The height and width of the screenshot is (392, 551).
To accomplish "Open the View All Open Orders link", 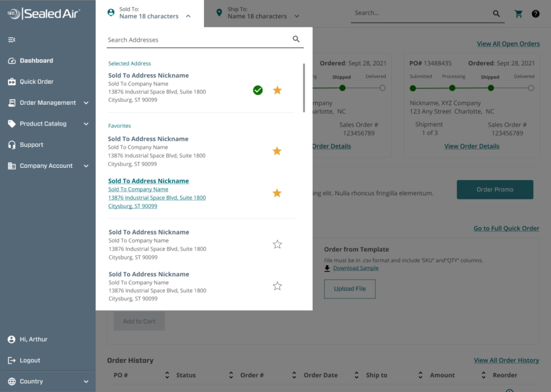I will click(508, 44).
